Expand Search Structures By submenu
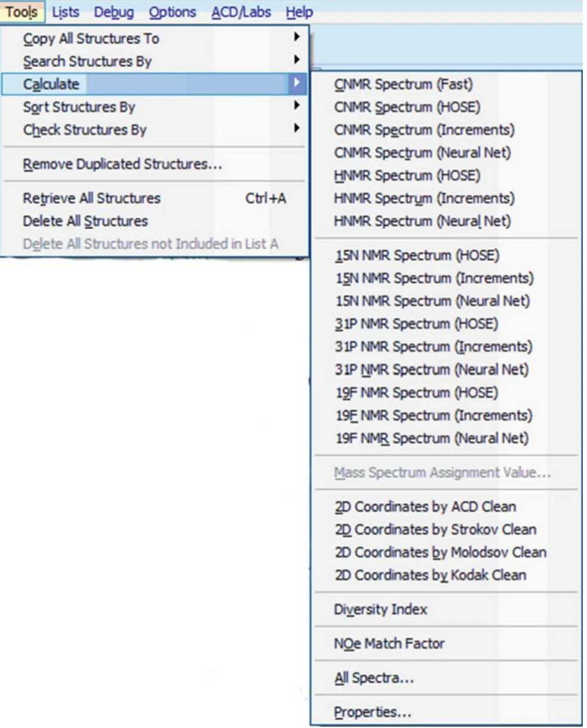This screenshot has width=587, height=728. coord(155,61)
